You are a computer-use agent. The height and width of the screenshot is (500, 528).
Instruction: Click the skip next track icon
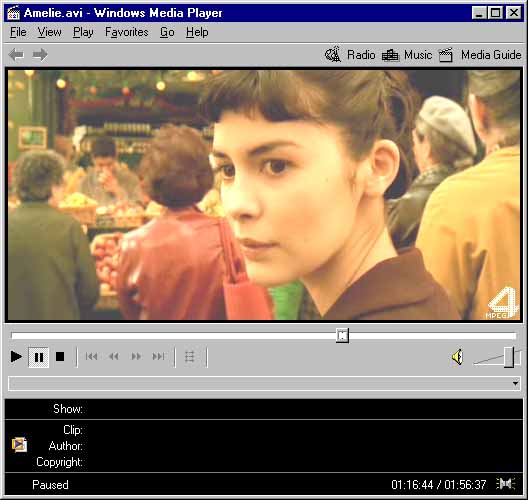tap(158, 356)
